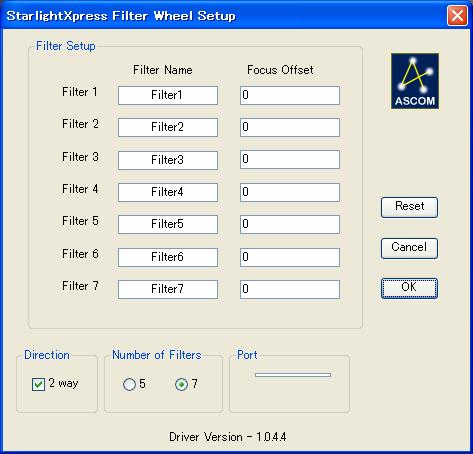The height and width of the screenshot is (454, 473).
Task: Activate the Filter 6 name field
Action: click(168, 257)
